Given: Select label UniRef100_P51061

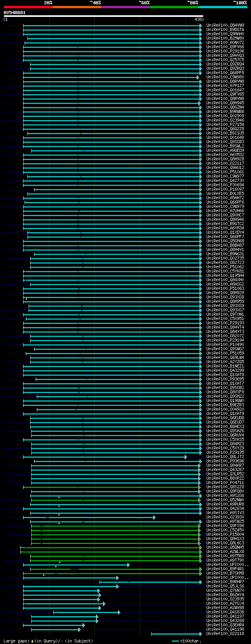Looking at the screenshot, I should 225,172.
